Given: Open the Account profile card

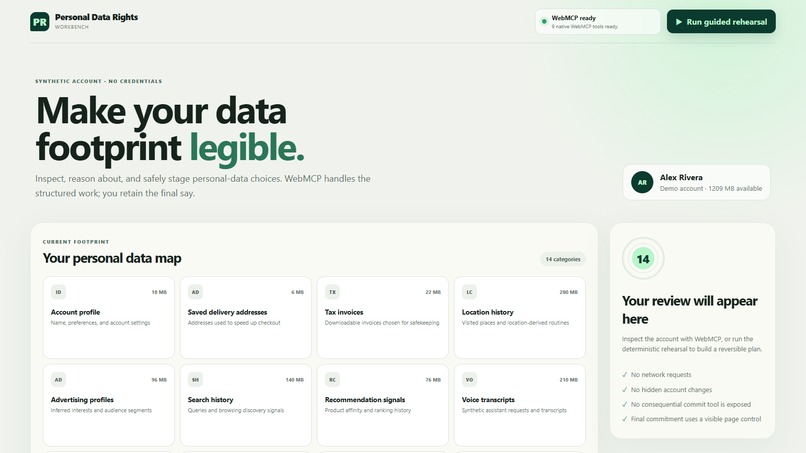Looking at the screenshot, I should (x=108, y=317).
